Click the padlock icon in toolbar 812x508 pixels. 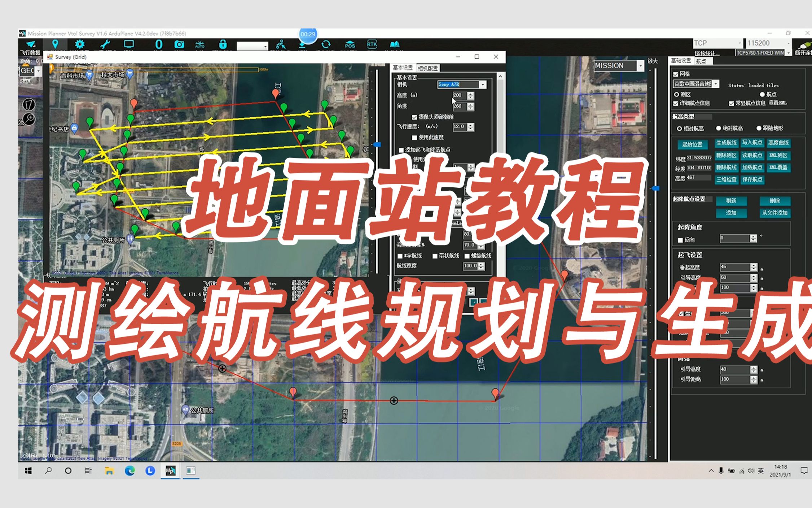pos(223,44)
